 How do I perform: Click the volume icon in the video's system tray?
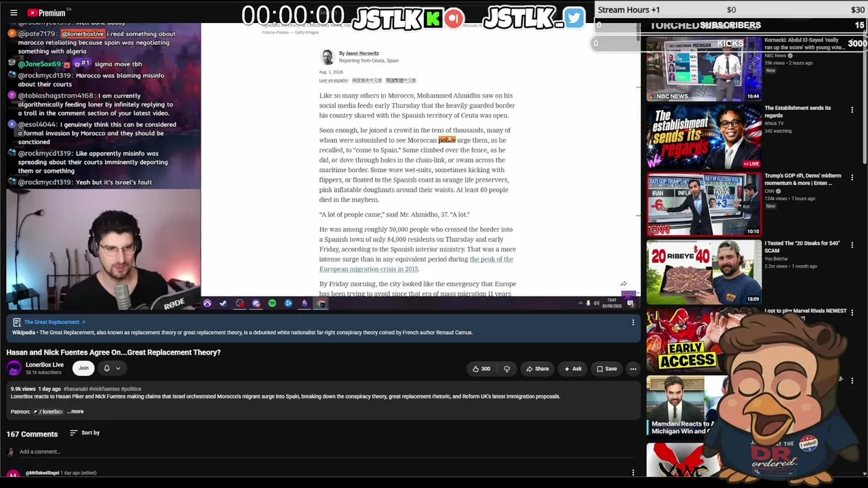[596, 303]
